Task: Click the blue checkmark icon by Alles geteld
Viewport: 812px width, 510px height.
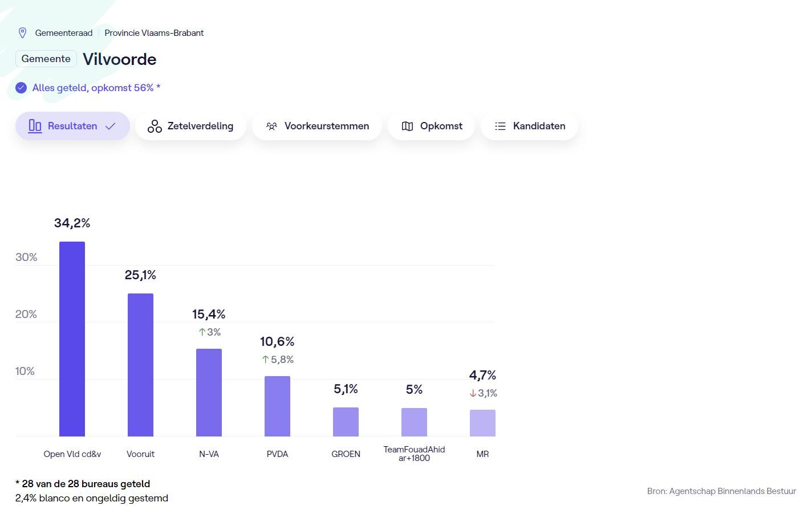Action: [21, 88]
